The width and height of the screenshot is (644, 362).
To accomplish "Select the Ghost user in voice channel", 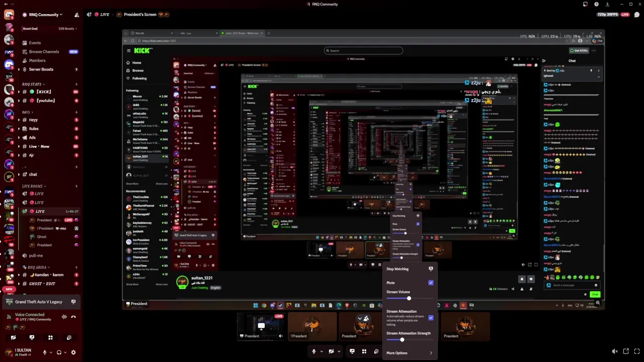I will click(x=53, y=237).
